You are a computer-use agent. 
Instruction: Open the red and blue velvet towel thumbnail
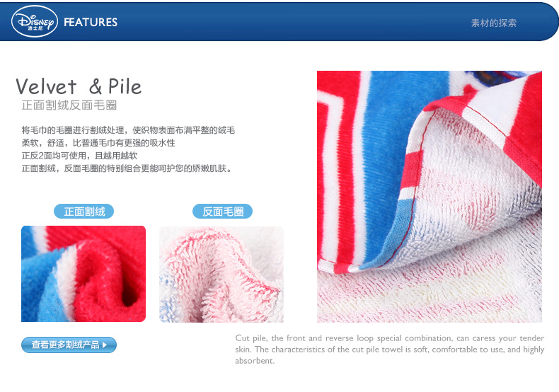(83, 274)
